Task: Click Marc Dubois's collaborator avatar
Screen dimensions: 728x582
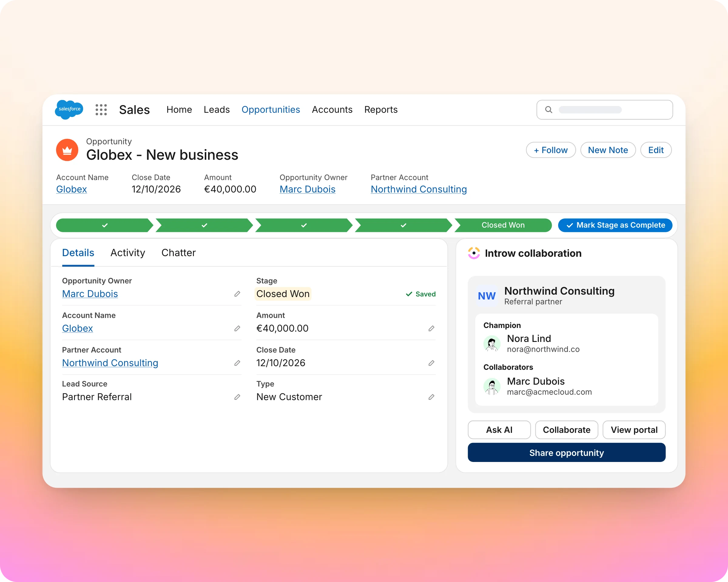Action: (x=492, y=386)
